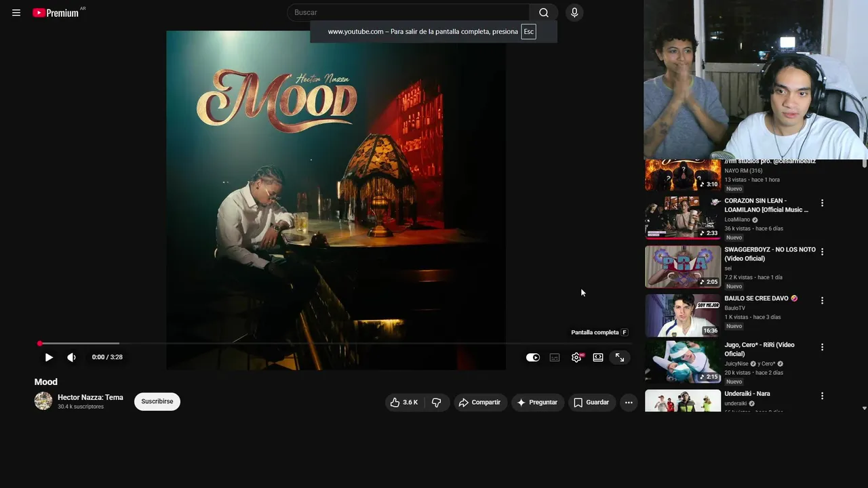
Task: Seek along the video progress bar
Action: click(335, 344)
